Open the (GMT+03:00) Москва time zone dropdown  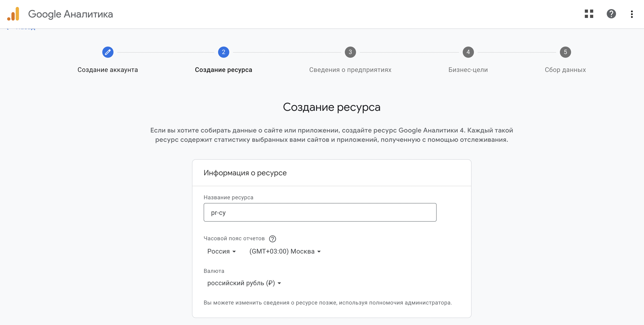(x=285, y=251)
